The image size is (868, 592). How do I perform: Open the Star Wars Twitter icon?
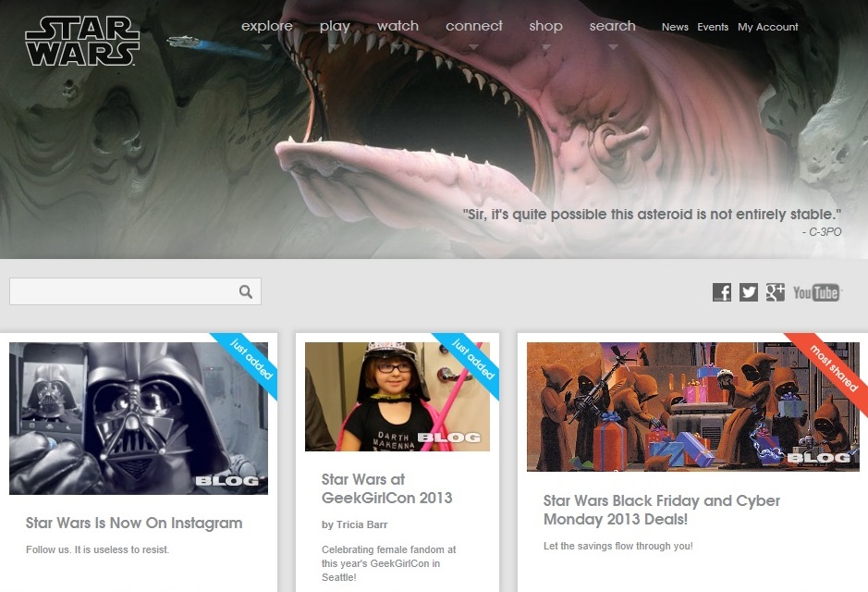pyautogui.click(x=749, y=292)
